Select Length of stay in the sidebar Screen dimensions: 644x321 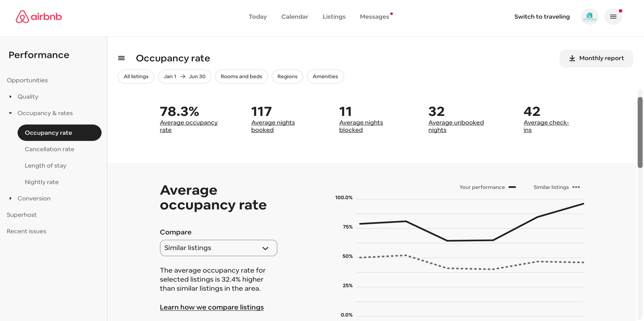[45, 166]
